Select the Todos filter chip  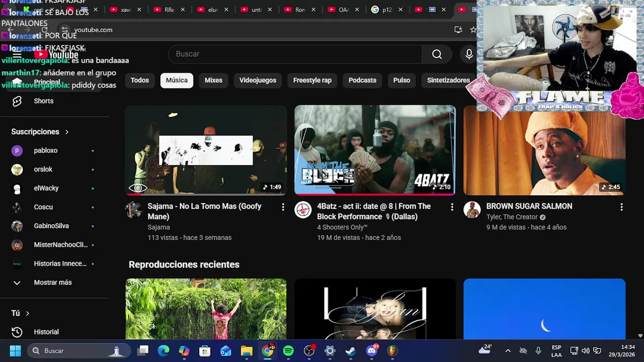tap(140, 80)
